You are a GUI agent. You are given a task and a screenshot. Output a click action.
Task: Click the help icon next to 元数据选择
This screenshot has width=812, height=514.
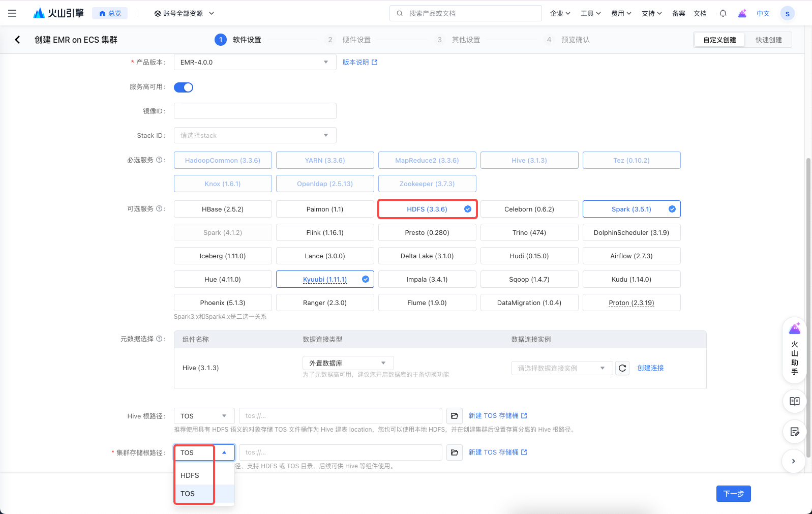[159, 339]
